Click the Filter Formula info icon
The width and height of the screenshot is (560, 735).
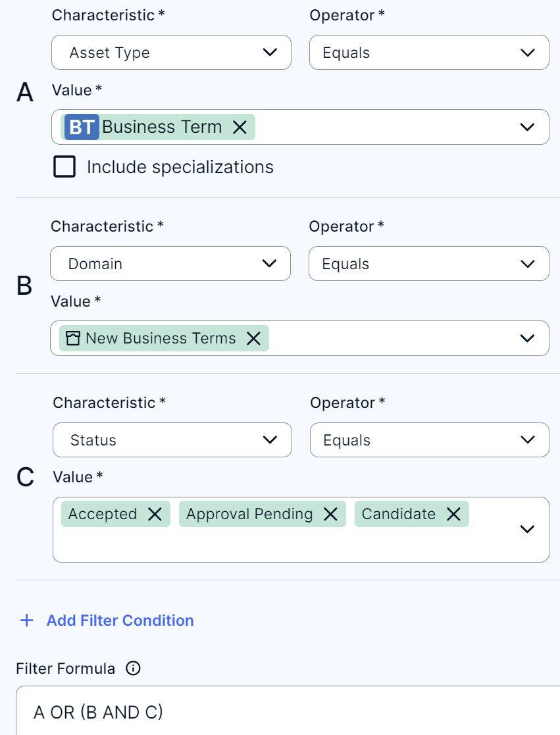click(133, 669)
